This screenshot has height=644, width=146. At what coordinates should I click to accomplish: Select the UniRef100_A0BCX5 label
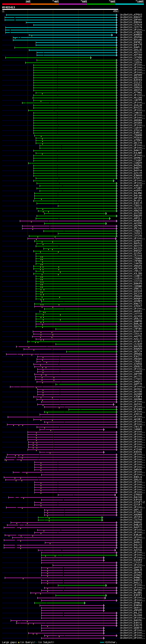click(x=131, y=186)
